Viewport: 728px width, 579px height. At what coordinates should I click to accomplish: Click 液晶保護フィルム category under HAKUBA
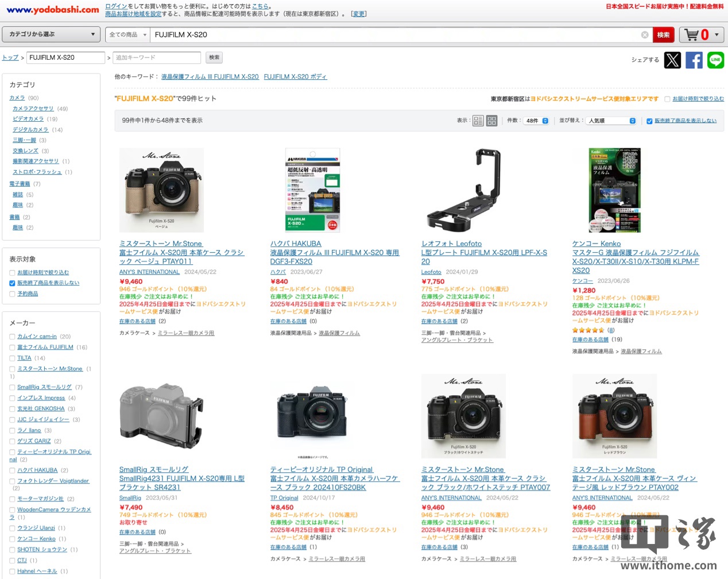click(x=339, y=333)
